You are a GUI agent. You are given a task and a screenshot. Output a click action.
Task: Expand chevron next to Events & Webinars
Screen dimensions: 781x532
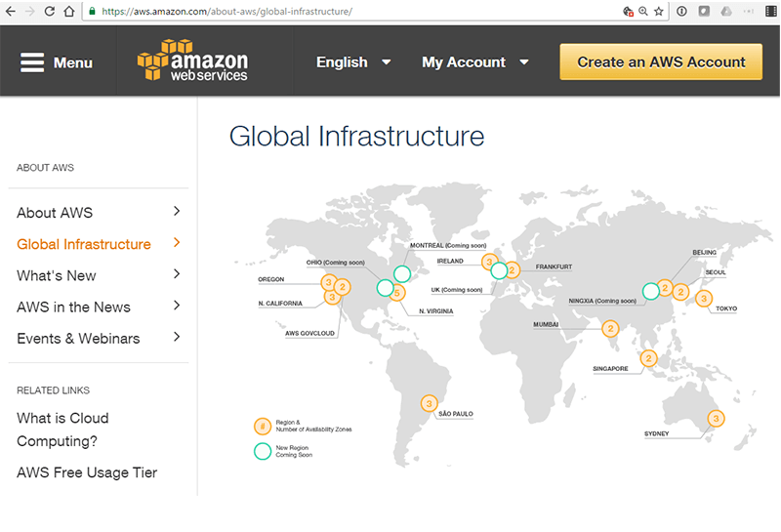177,337
